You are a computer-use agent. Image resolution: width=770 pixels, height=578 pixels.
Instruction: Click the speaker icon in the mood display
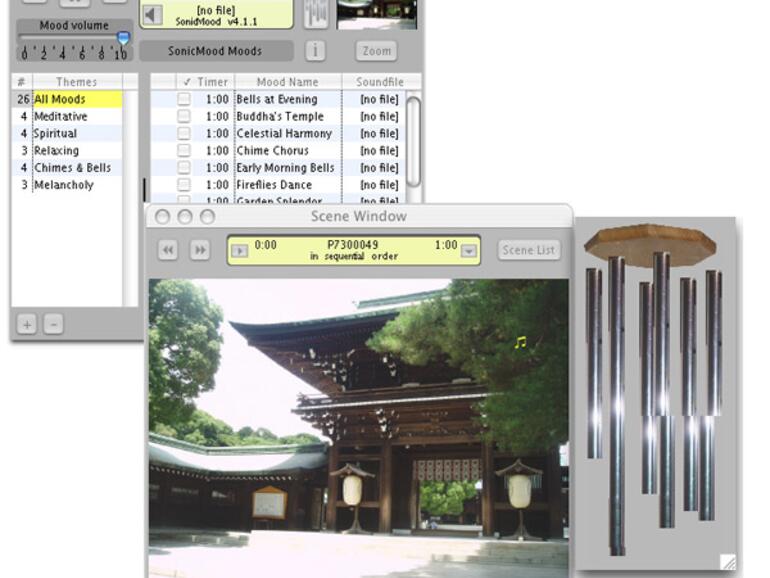point(151,14)
